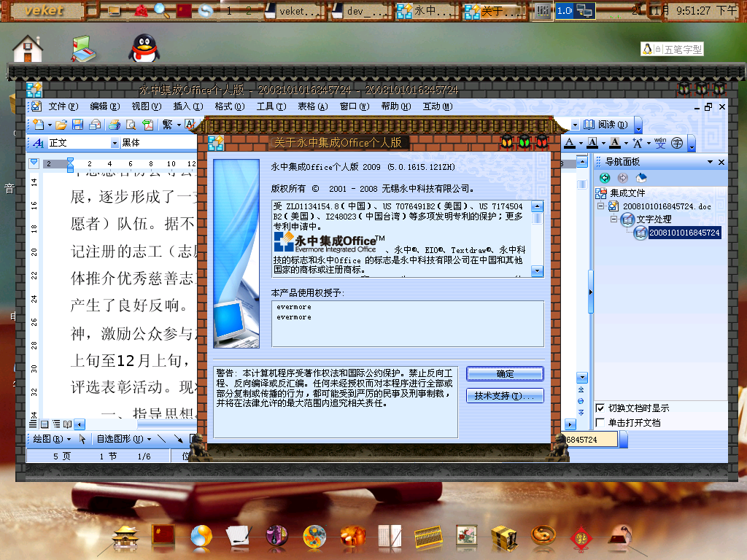The image size is (747, 560).
Task: Click the 黑体 font name field
Action: click(158, 143)
